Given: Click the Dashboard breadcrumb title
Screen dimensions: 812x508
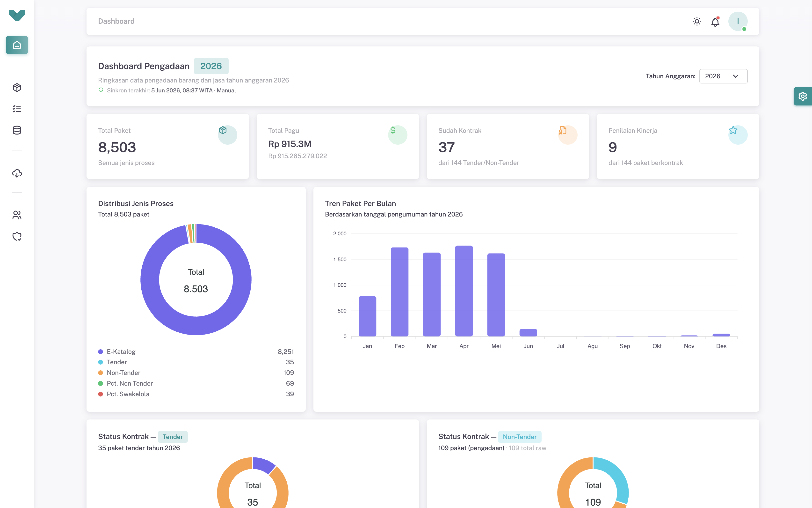Looking at the screenshot, I should pos(116,21).
